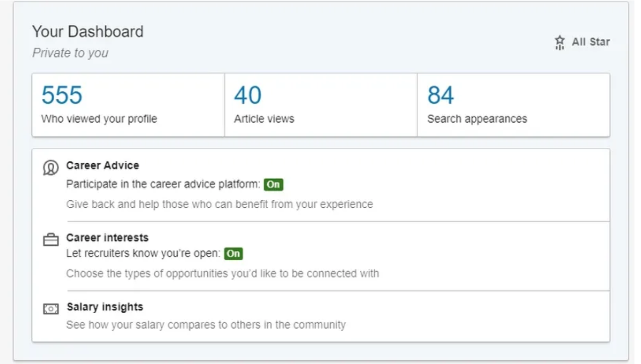
Task: Click the Salary insights money icon
Action: click(51, 309)
